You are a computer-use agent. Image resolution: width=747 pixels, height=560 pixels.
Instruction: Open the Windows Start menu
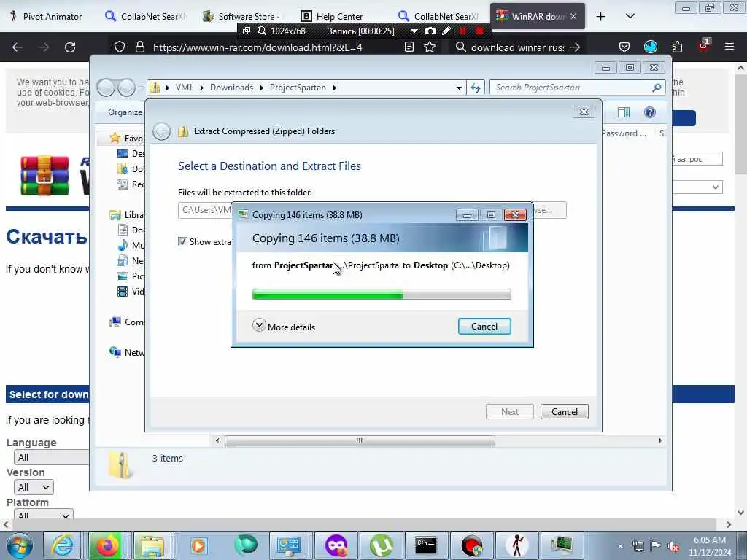[x=19, y=545]
